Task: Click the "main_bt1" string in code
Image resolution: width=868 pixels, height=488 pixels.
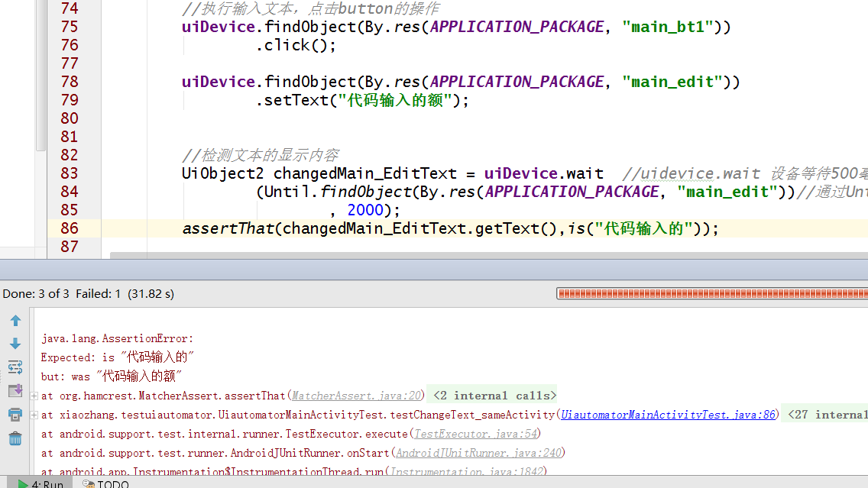Action: [667, 27]
